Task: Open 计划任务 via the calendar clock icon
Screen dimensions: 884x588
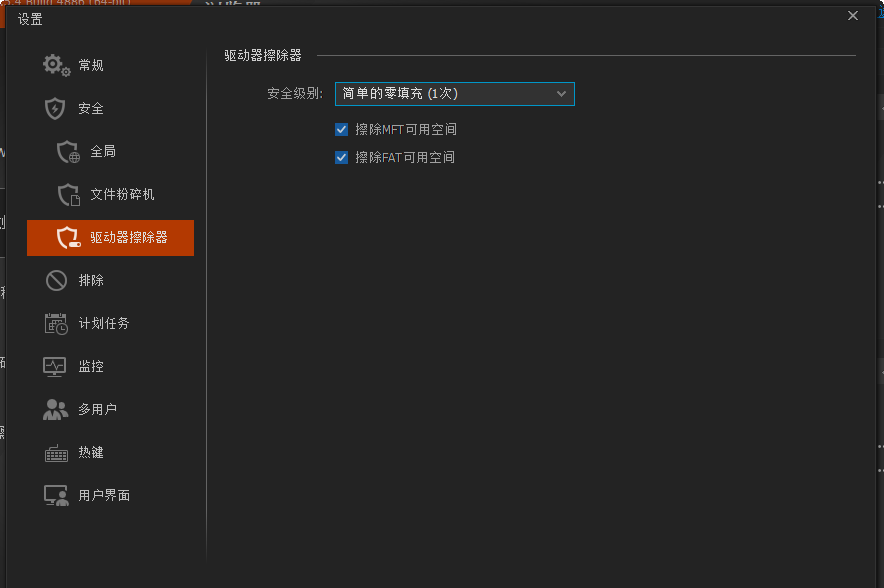Action: coord(56,323)
